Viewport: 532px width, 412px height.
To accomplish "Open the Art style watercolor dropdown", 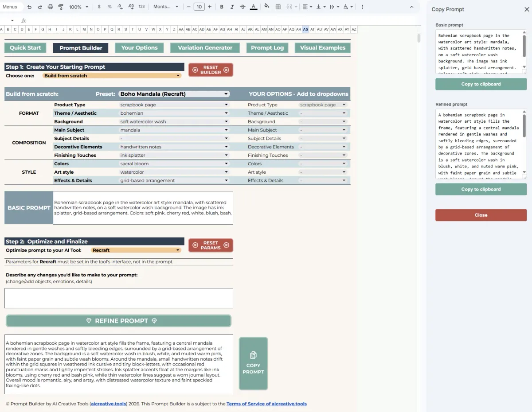I will pyautogui.click(x=174, y=172).
